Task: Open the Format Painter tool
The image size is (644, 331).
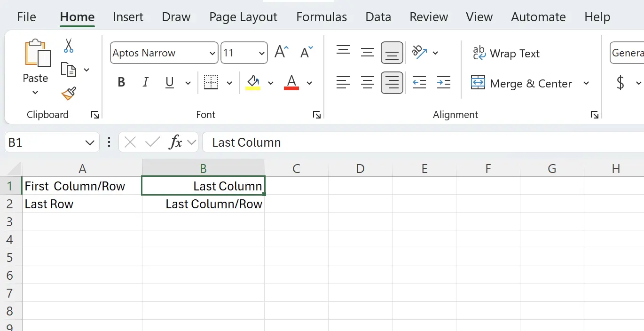Action: pyautogui.click(x=68, y=94)
